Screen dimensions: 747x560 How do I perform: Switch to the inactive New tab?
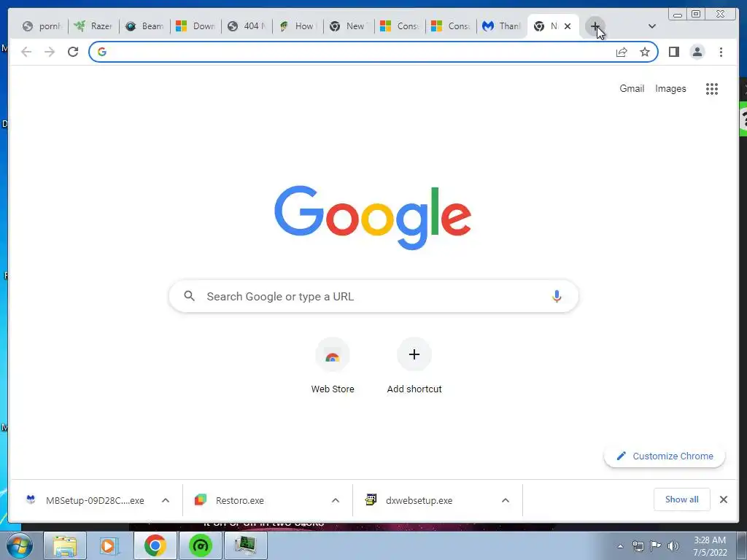coord(349,26)
